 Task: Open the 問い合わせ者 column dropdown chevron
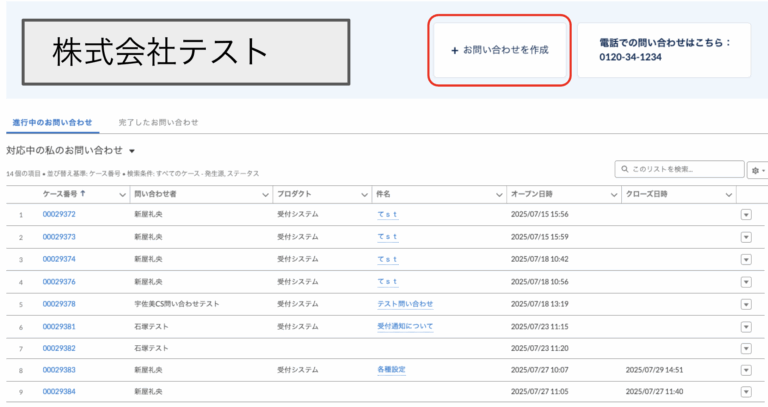(x=265, y=194)
